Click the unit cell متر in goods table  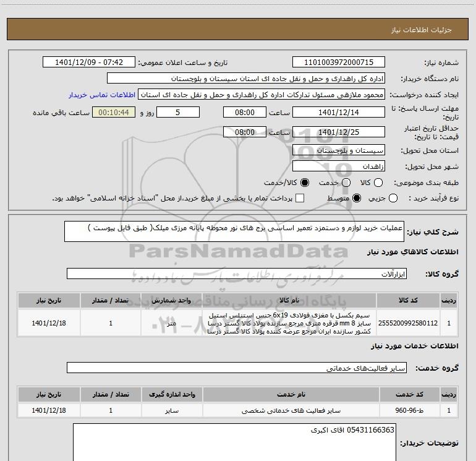coord(171,323)
